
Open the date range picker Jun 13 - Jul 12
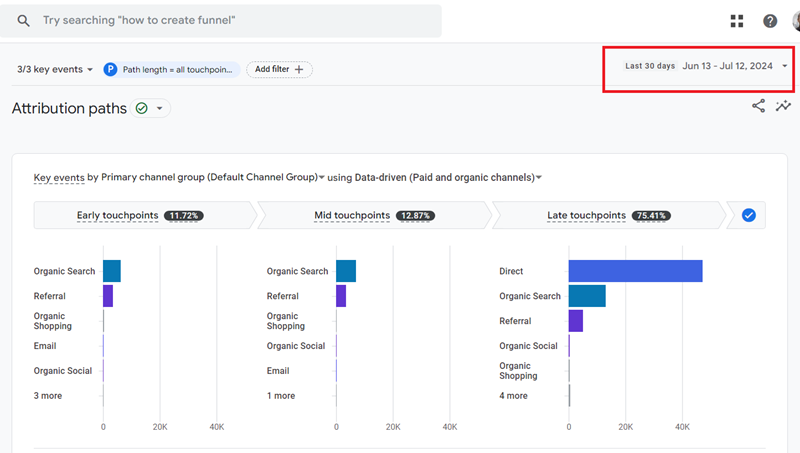pyautogui.click(x=706, y=66)
